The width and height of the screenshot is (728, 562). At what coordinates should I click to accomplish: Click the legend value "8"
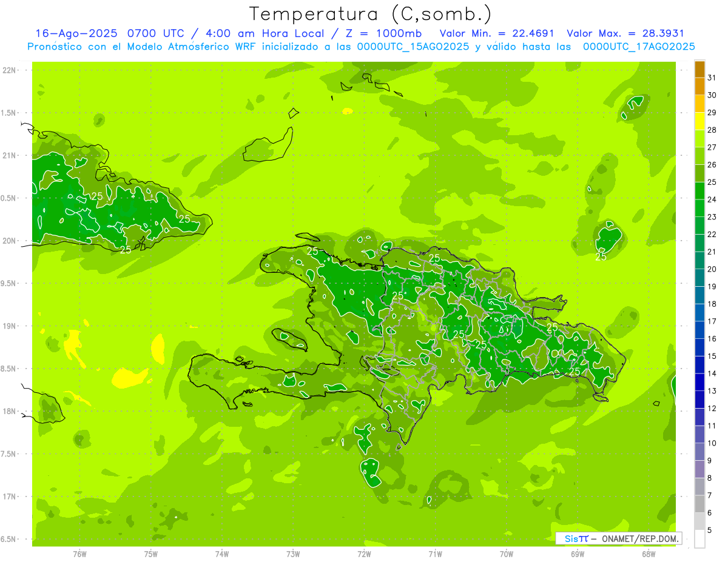point(710,478)
